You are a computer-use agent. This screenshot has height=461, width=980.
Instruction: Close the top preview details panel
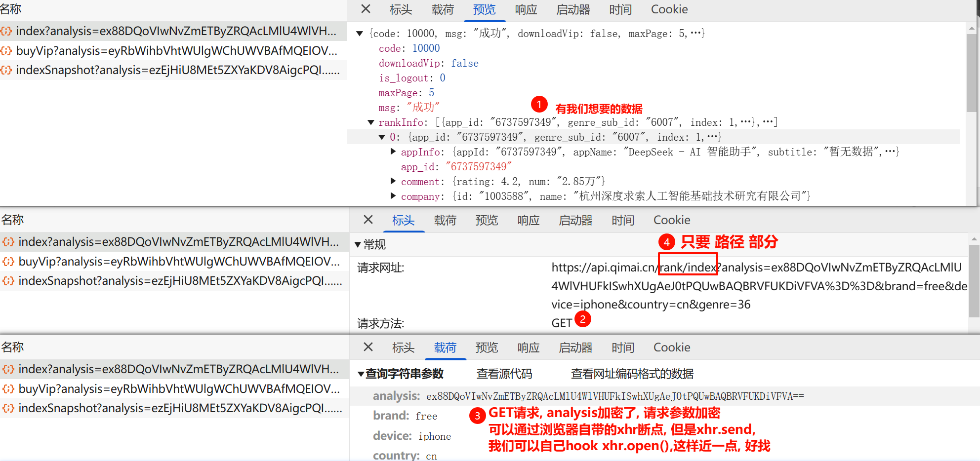point(366,9)
